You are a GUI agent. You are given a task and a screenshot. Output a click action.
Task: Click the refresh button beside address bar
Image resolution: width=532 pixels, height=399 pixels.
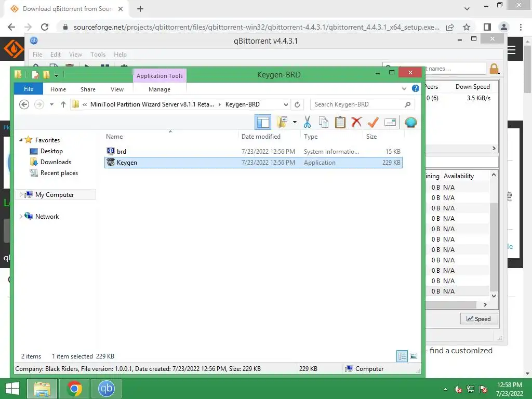(297, 104)
